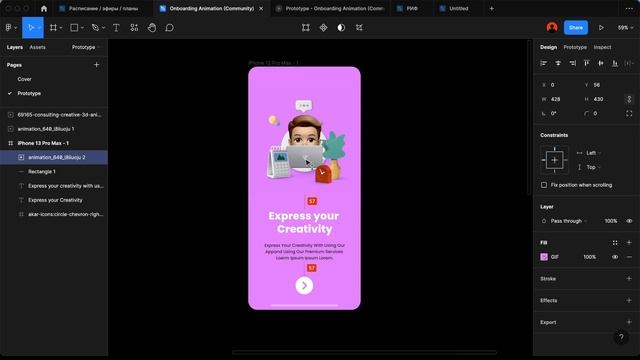Image resolution: width=640 pixels, height=360 pixels.
Task: Click the user avatar in toolbar
Action: [552, 27]
